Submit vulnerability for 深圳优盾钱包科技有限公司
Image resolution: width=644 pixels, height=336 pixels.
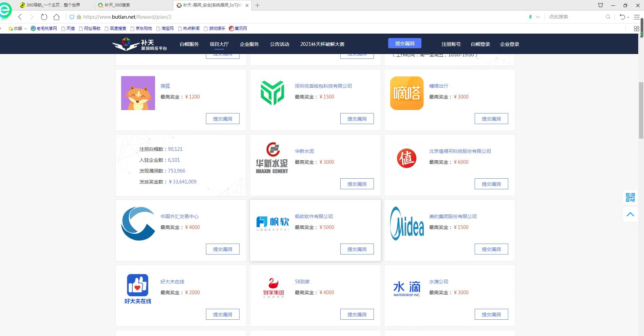(x=357, y=119)
